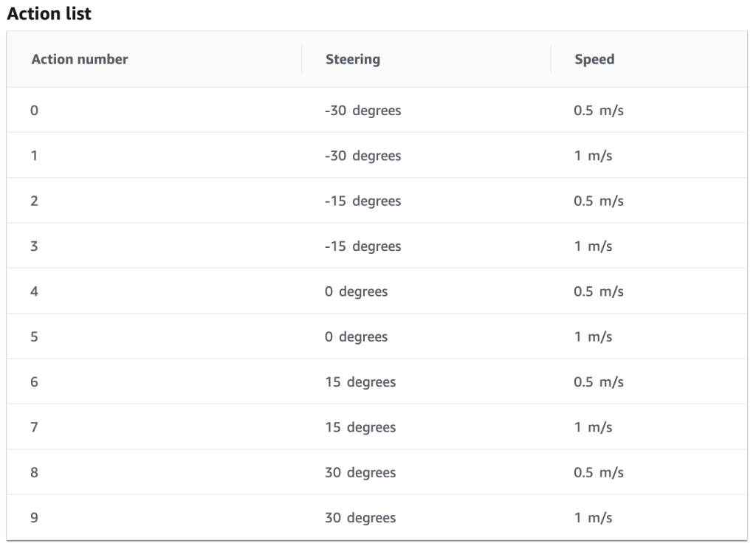Select 0 degrees steering in action 4
This screenshot has width=756, height=546.
pos(356,291)
